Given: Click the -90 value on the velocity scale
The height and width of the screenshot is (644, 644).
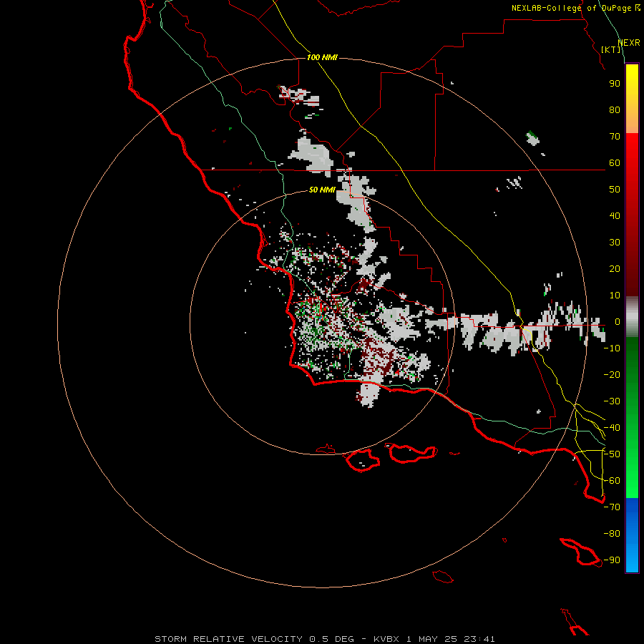Looking at the screenshot, I should pyautogui.click(x=612, y=560).
